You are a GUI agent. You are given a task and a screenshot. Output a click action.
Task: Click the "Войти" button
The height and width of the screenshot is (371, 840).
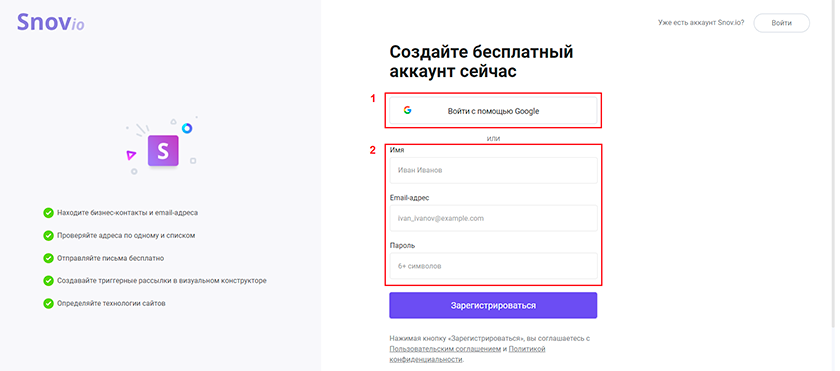point(782,23)
